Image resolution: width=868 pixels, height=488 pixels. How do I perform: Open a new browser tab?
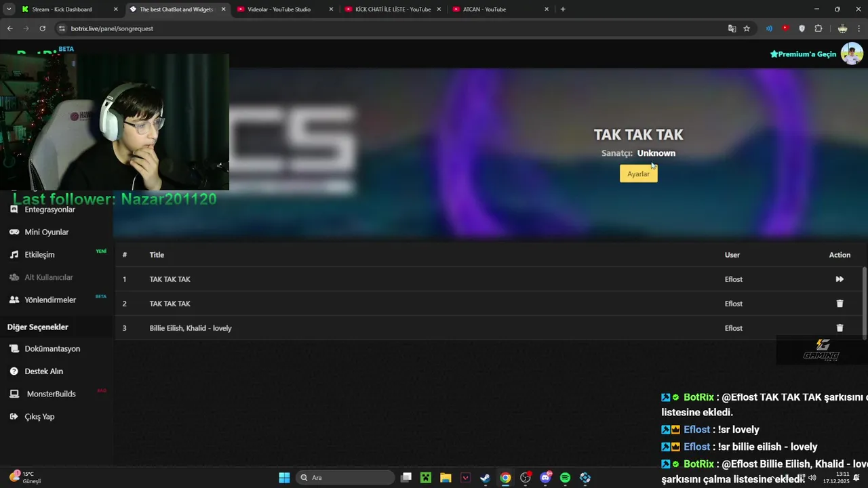pos(563,9)
